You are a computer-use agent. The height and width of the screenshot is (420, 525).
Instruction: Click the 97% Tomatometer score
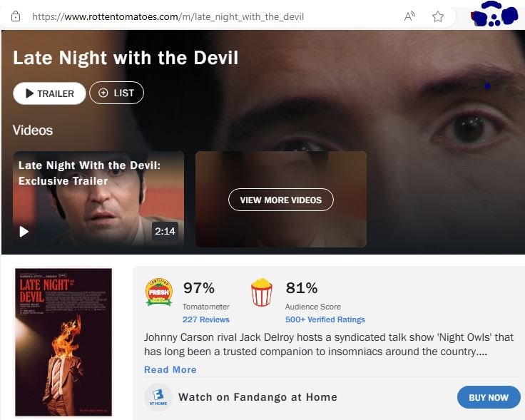(199, 288)
